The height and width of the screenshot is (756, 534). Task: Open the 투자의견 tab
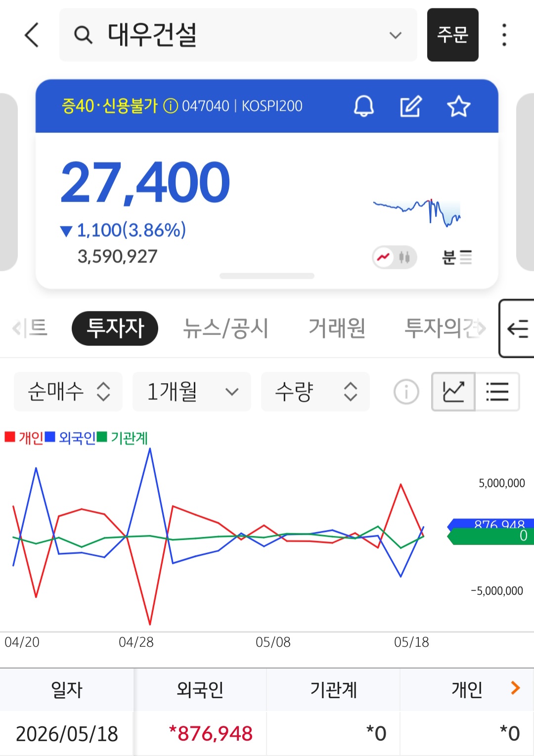coord(441,328)
